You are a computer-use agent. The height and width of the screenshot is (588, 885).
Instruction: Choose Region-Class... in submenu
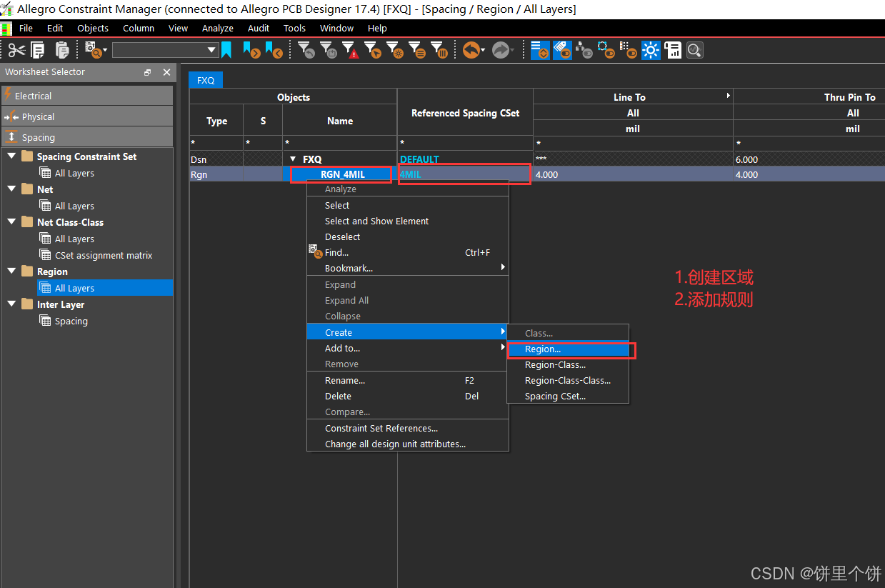568,365
